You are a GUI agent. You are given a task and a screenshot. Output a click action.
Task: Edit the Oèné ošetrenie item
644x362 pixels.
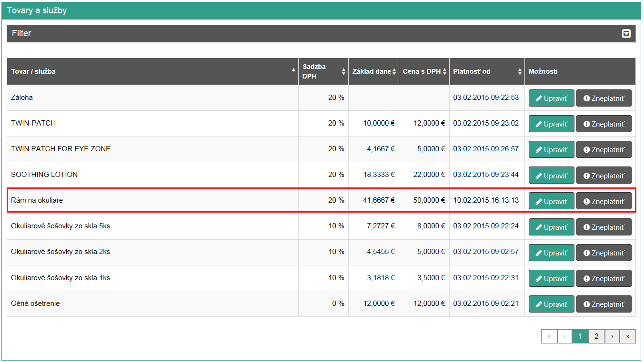tap(552, 304)
